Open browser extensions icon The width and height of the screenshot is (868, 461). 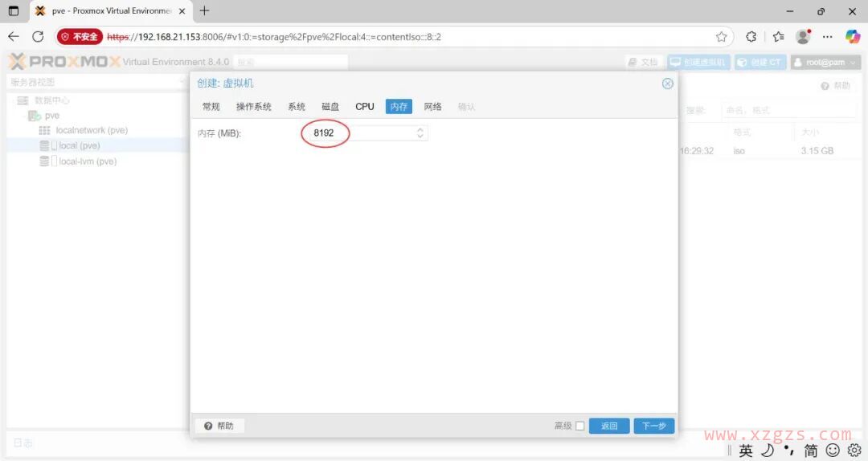[x=751, y=36]
